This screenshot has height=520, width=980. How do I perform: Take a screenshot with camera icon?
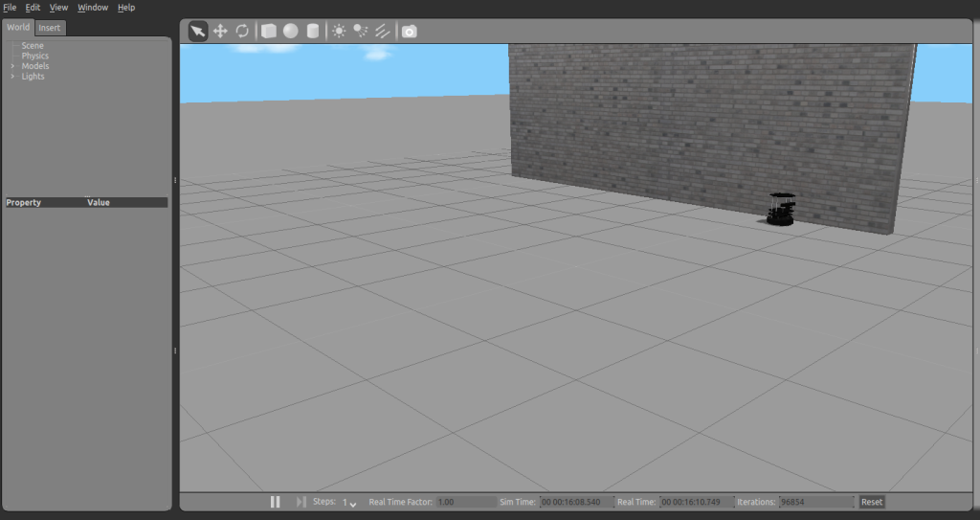pos(410,32)
